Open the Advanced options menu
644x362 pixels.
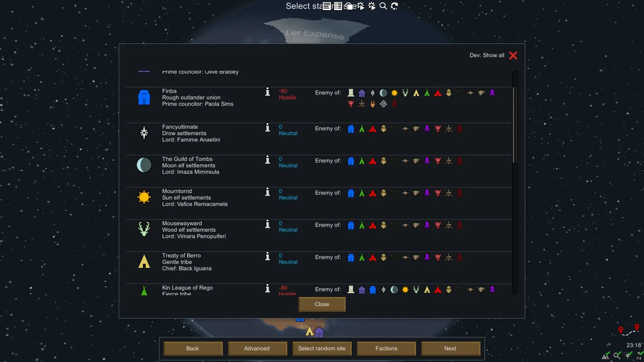click(x=257, y=348)
